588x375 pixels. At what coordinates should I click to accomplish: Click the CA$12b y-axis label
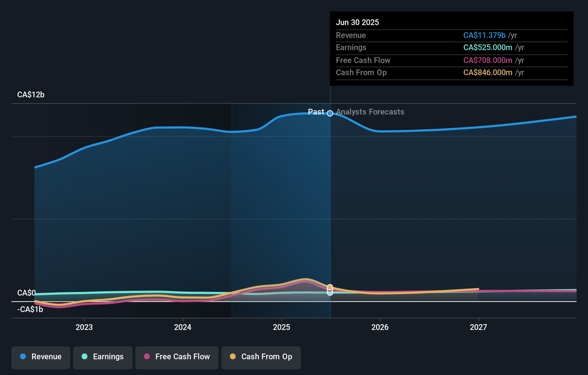(31, 95)
